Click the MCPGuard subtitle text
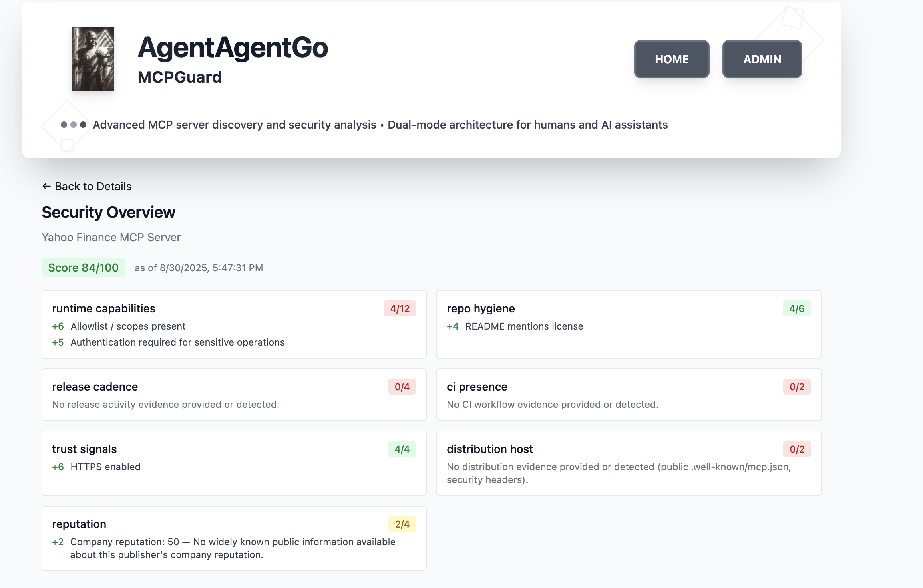 (x=179, y=77)
